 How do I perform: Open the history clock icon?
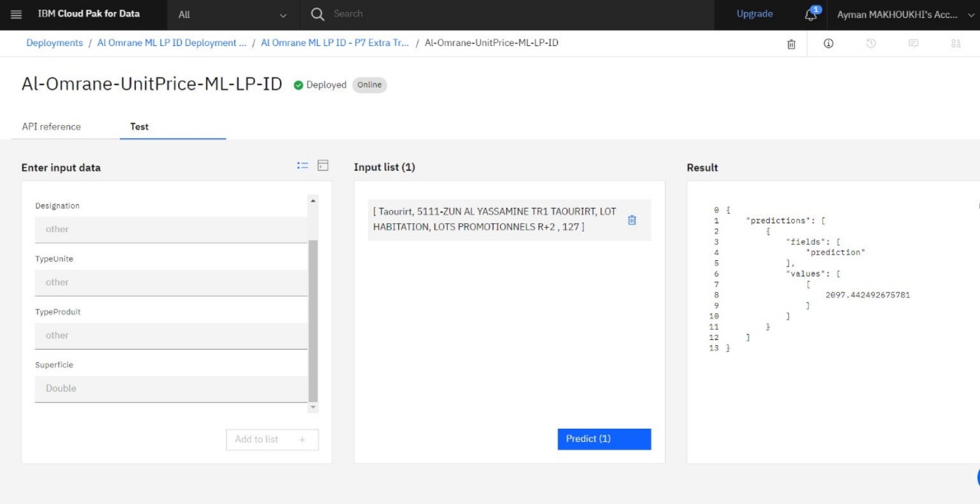(871, 43)
